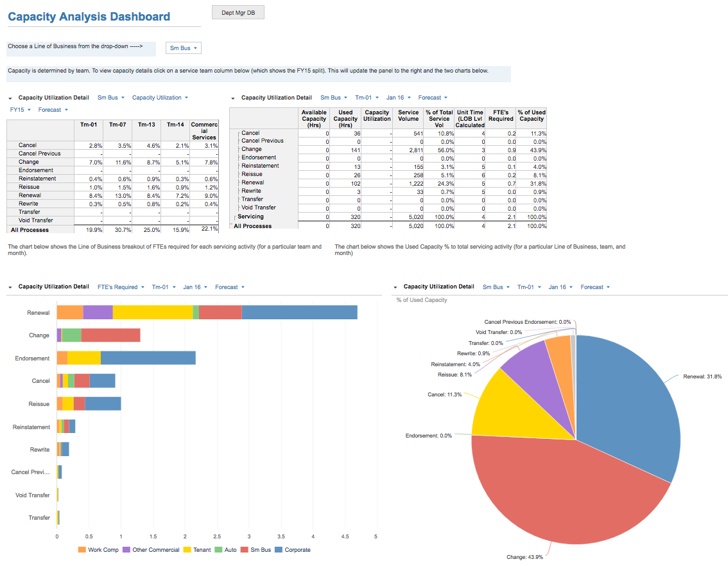Collapse the pie chart panel using its triangle
Viewport: 728px width, 566px height.
(395, 287)
